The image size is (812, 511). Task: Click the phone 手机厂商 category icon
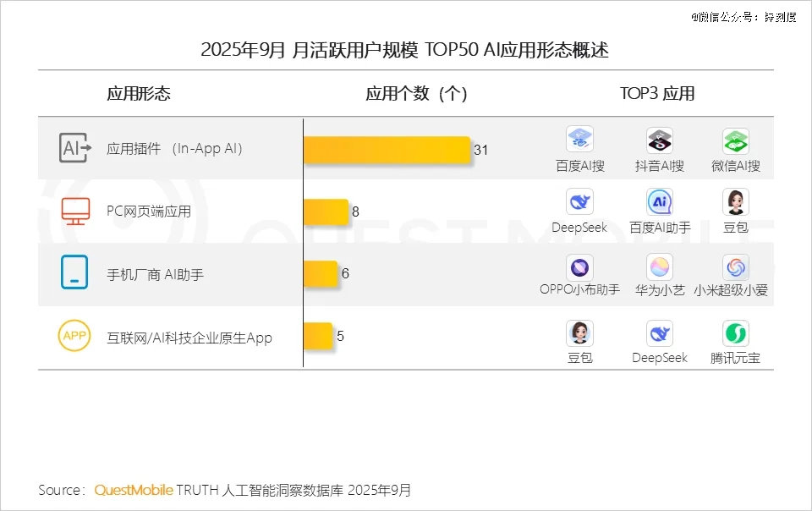(74, 273)
